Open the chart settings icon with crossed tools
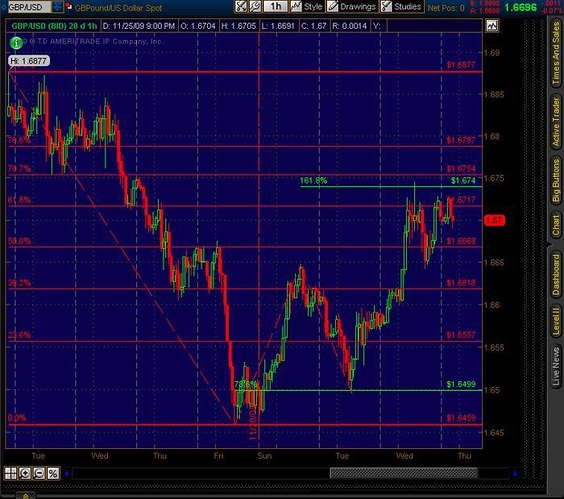 (x=241, y=6)
